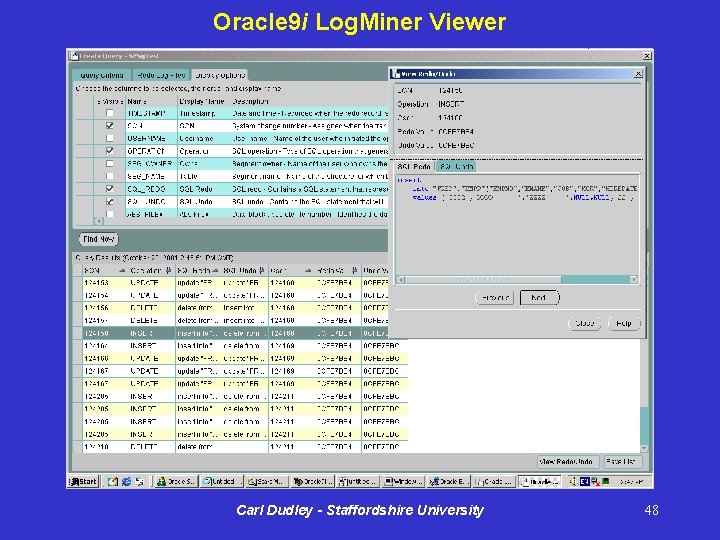
Task: Sort results by SCN column arrow
Action: point(122,270)
